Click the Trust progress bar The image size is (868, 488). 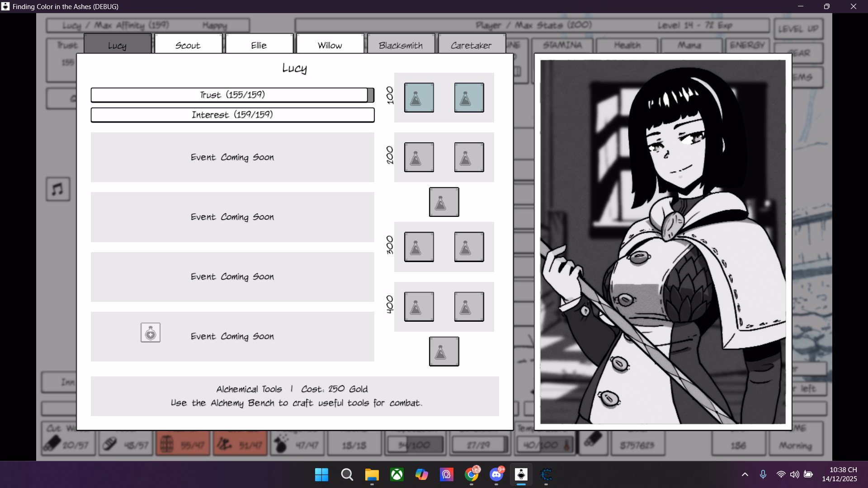pos(232,95)
